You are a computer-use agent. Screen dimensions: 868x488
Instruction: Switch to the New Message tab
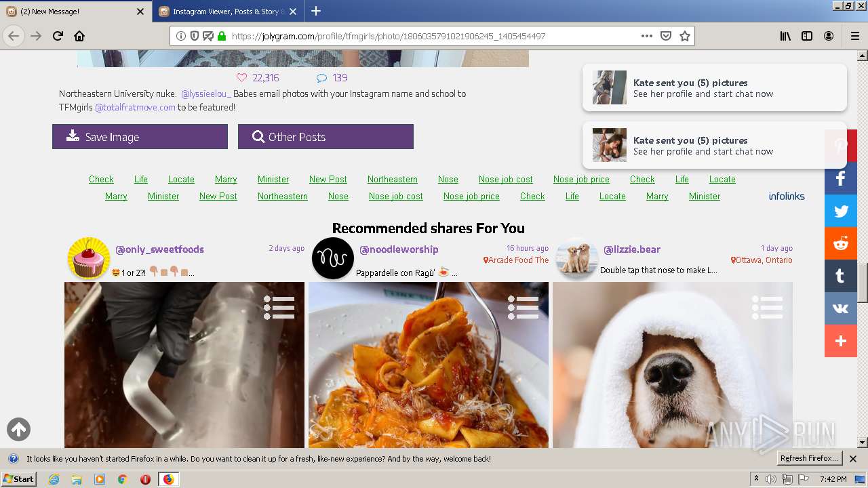[75, 12]
